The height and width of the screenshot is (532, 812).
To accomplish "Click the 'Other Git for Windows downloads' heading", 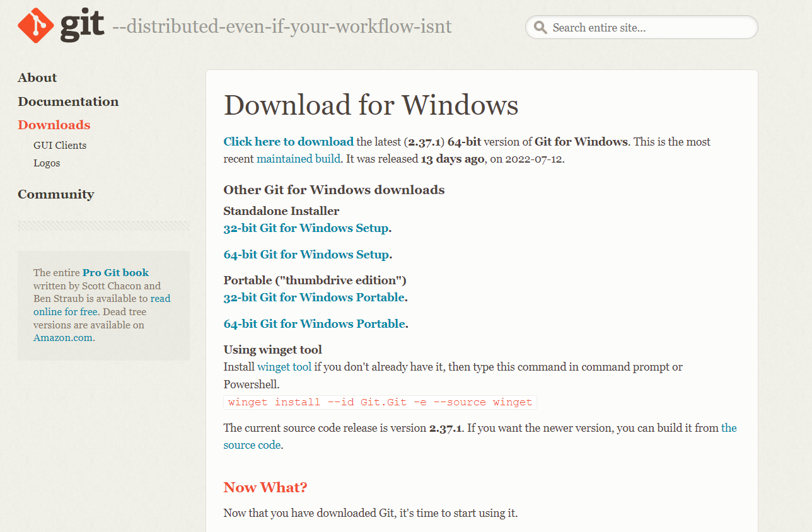I will 334,190.
